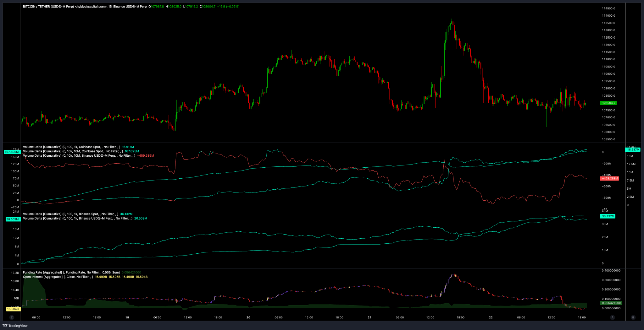Click the green 0.056421000 funding rate label
Screen dimensions: 644x330
tap(611, 303)
